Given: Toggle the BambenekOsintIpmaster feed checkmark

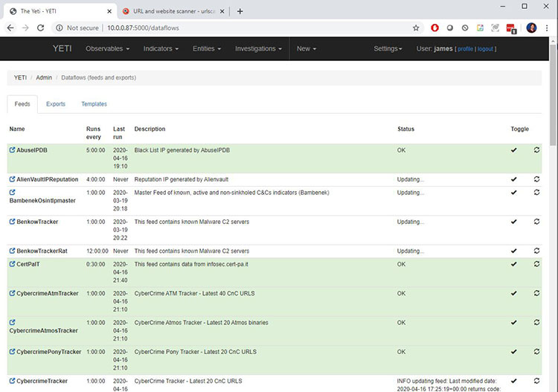Looking at the screenshot, I should [513, 193].
